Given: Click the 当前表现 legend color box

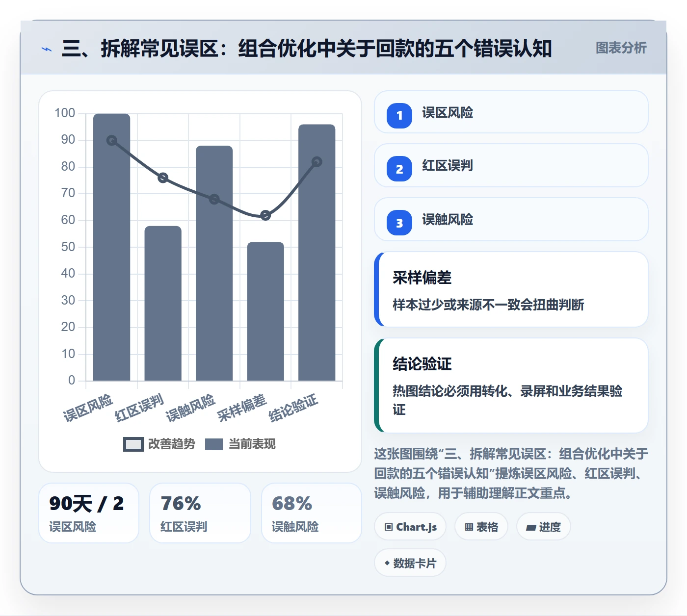Looking at the screenshot, I should tap(214, 444).
